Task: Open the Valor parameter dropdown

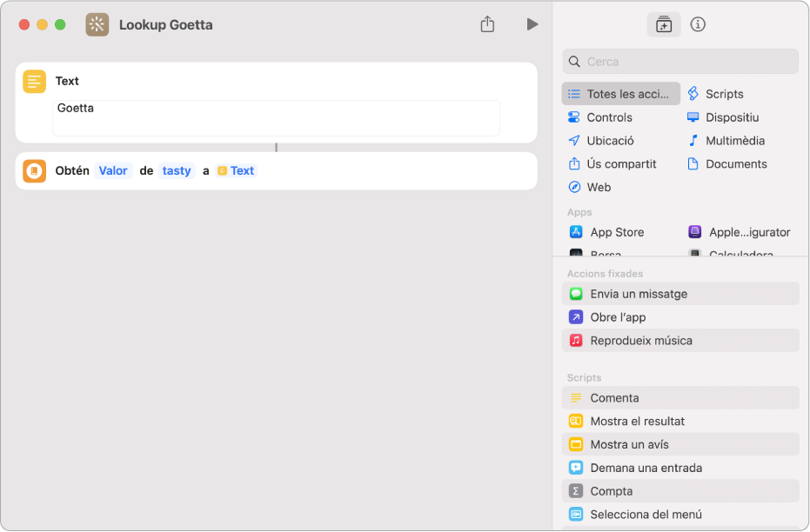Action: (113, 170)
